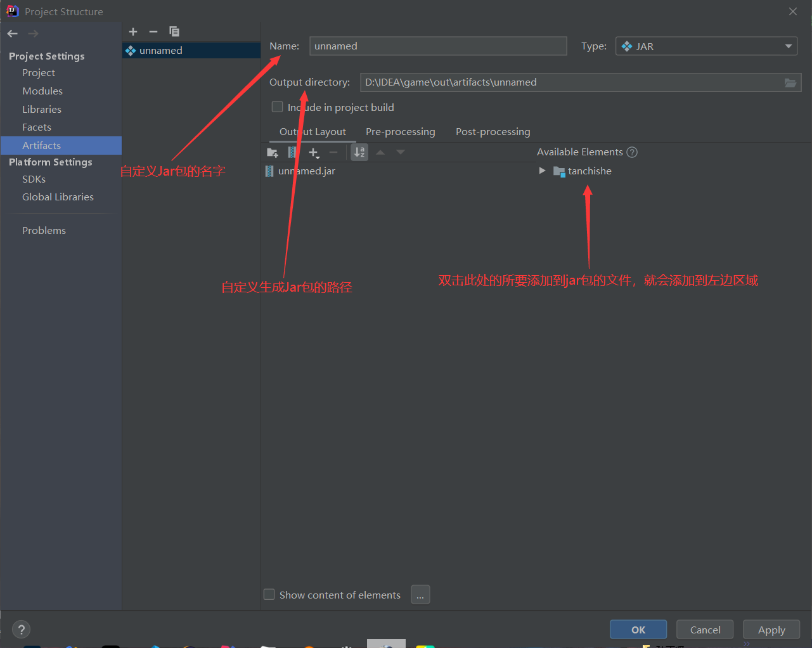Image resolution: width=812 pixels, height=648 pixels.
Task: Switch to Pre-processing tab
Action: (x=401, y=132)
